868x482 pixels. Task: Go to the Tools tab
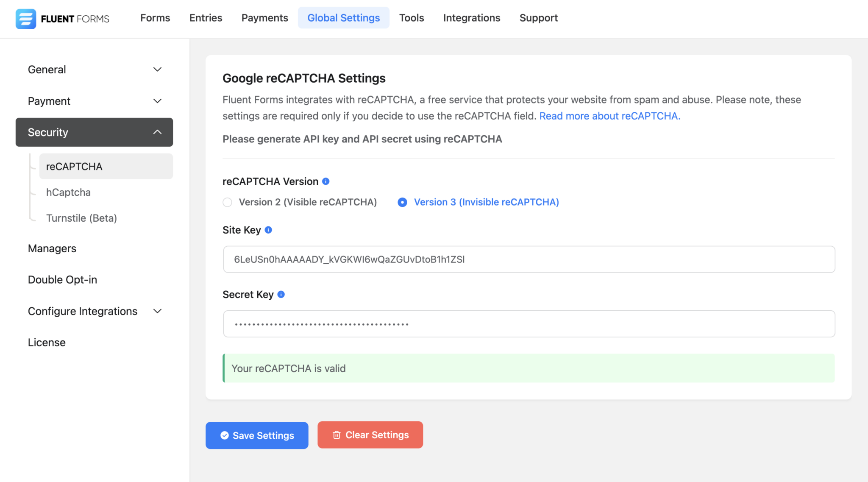tap(411, 18)
